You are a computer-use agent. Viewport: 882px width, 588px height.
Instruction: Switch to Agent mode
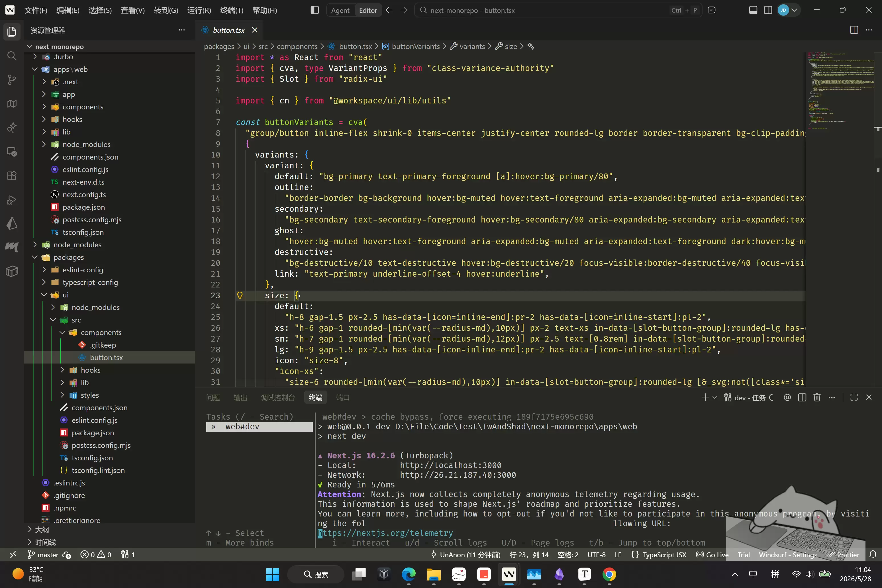(340, 10)
